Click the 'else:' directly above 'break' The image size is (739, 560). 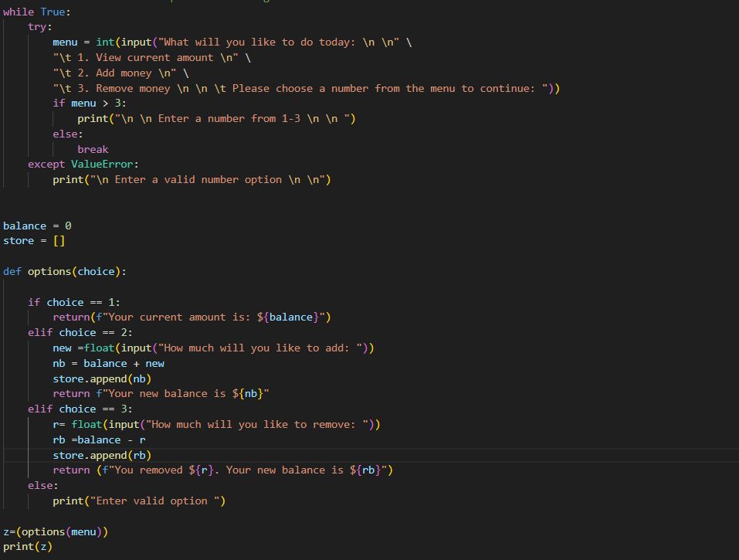point(68,134)
